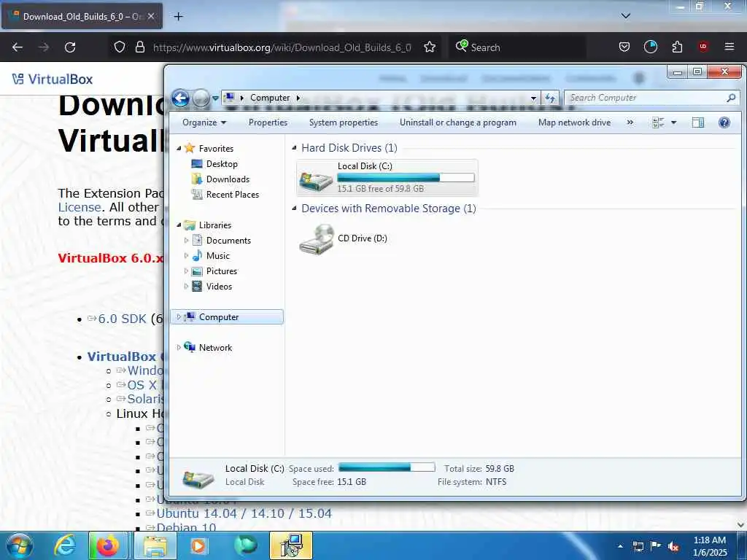Click the Computer icon in the address bar

pyautogui.click(x=230, y=98)
